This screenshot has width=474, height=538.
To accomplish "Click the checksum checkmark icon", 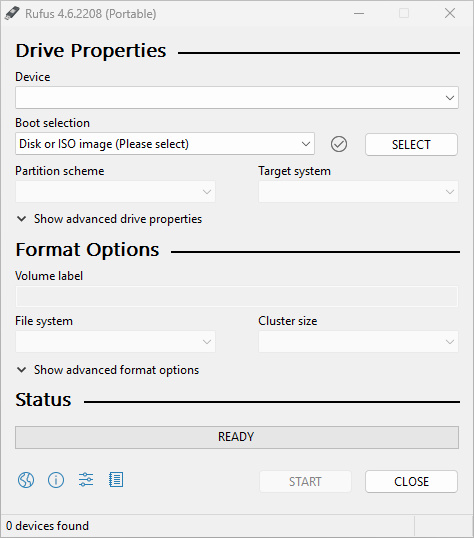I will 339,144.
